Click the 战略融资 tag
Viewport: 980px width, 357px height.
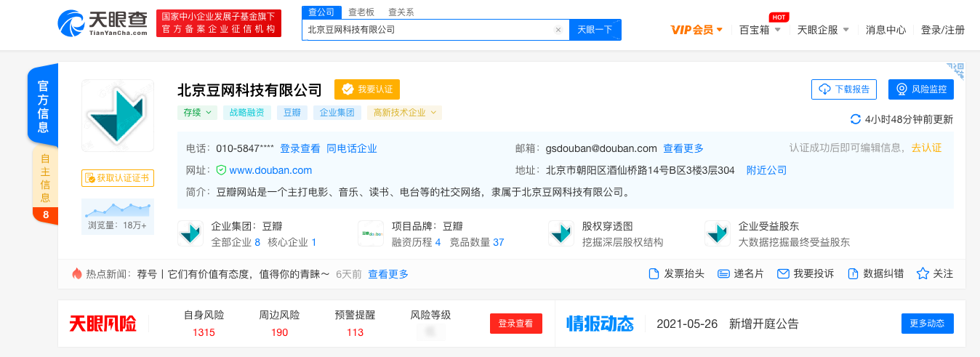click(247, 113)
